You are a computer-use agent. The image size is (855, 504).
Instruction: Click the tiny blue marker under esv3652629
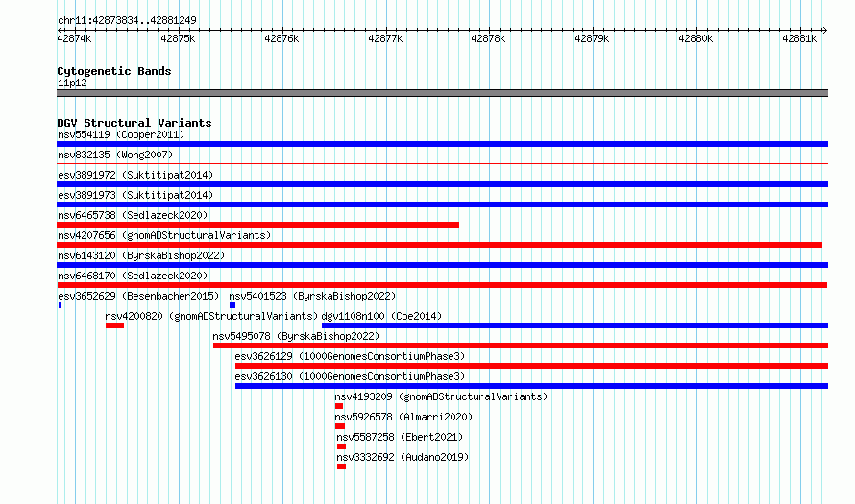pos(60,305)
